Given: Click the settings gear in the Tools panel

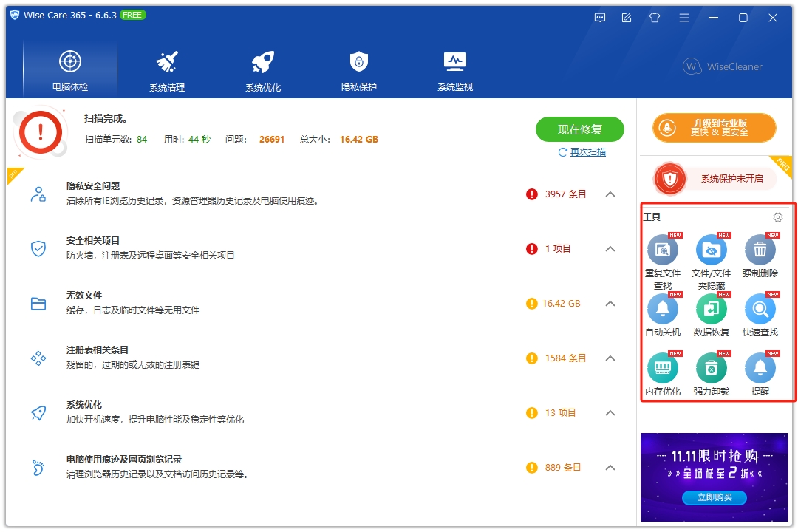Looking at the screenshot, I should [x=777, y=217].
